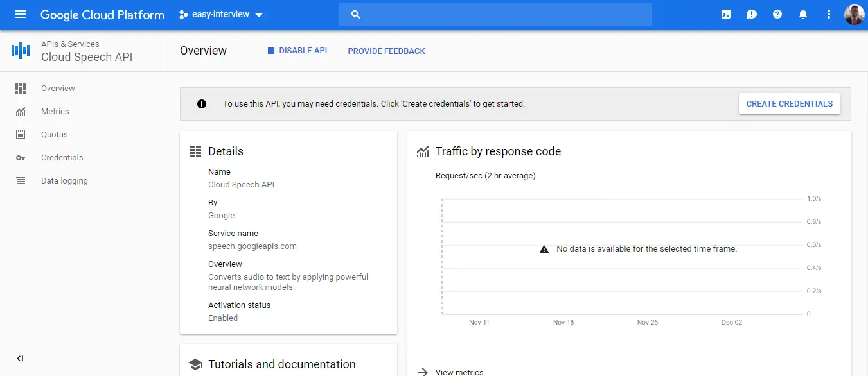Click the warning triangle in empty chart

click(544, 249)
